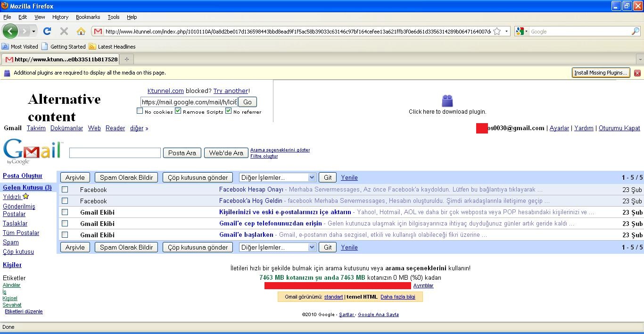Open a new tab with plus icon
Viewport: 644px width, 334px height.
coord(126,59)
